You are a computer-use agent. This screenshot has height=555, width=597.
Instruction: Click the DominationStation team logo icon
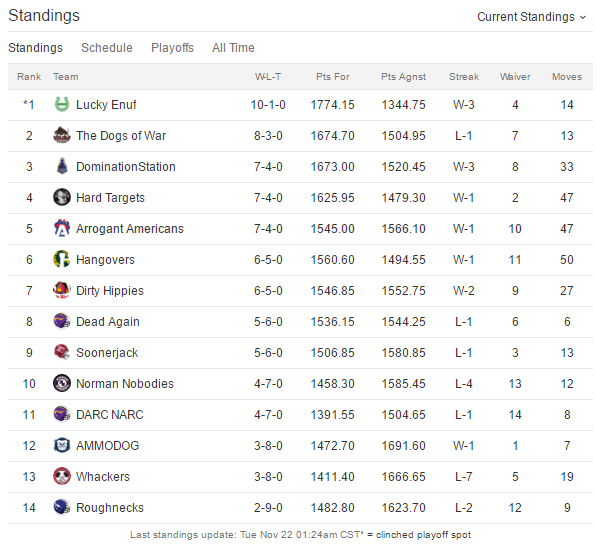pyautogui.click(x=62, y=166)
